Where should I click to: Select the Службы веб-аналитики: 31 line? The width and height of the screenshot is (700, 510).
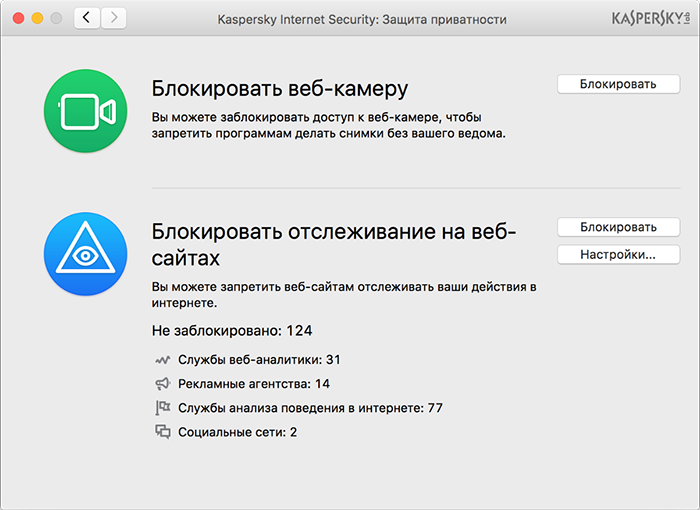260,360
